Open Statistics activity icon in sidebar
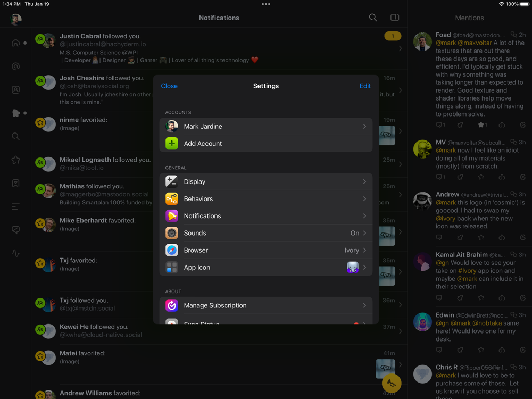Screen dimensions: 532x399 coord(15,253)
